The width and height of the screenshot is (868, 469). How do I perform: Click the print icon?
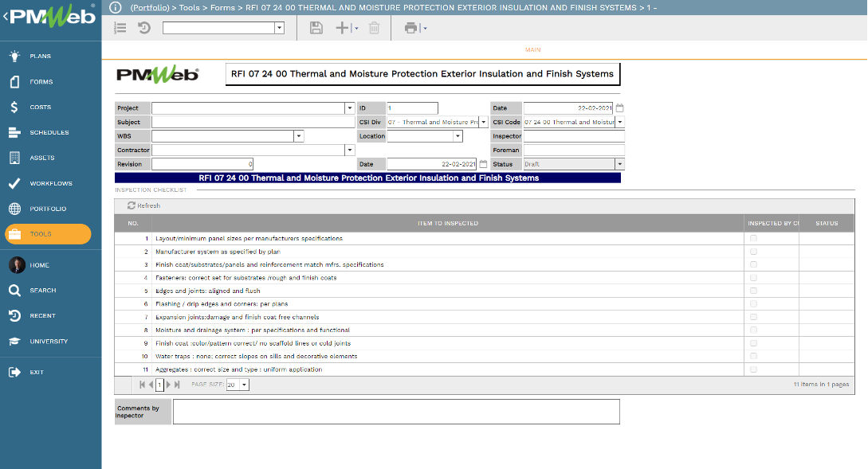point(410,28)
